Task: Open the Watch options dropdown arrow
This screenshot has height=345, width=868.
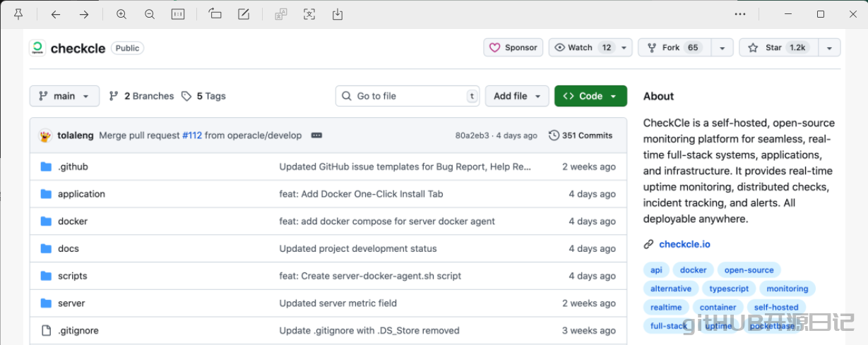Action: (x=624, y=47)
